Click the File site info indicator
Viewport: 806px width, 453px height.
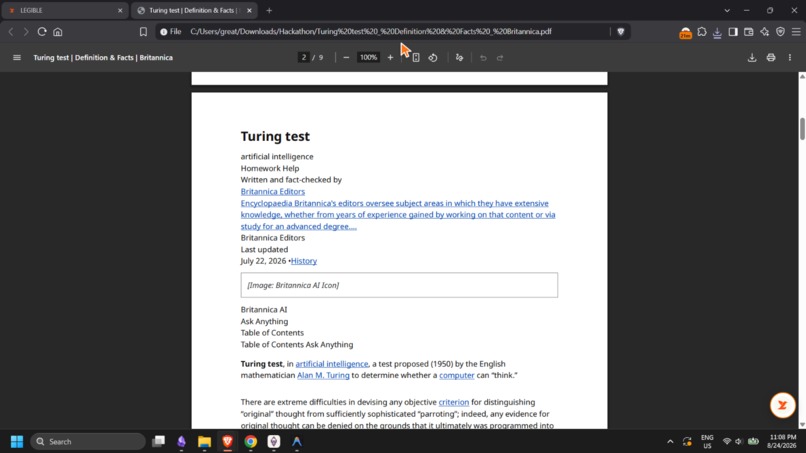click(x=171, y=32)
